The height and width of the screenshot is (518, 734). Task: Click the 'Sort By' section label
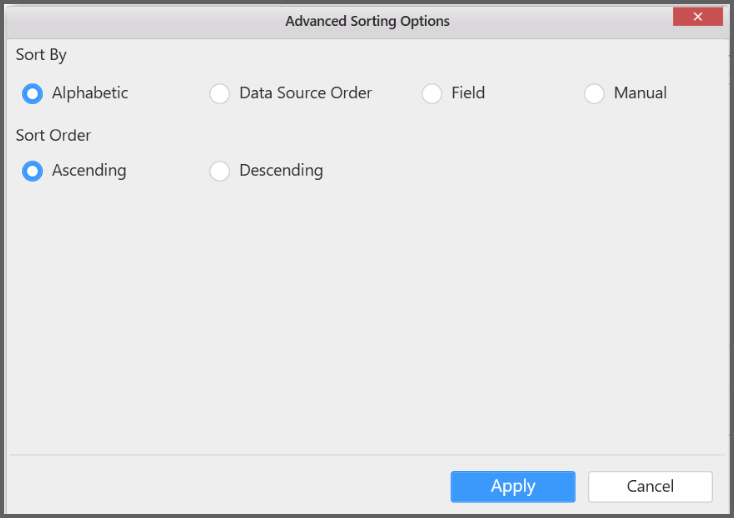41,55
